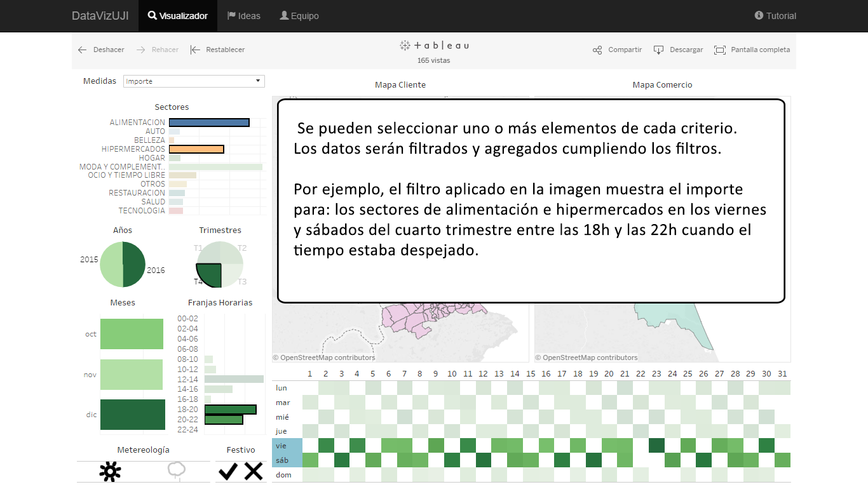Viewport: 868px width, 487px height.
Task: Select the 18-20 time slot bar
Action: pos(230,410)
